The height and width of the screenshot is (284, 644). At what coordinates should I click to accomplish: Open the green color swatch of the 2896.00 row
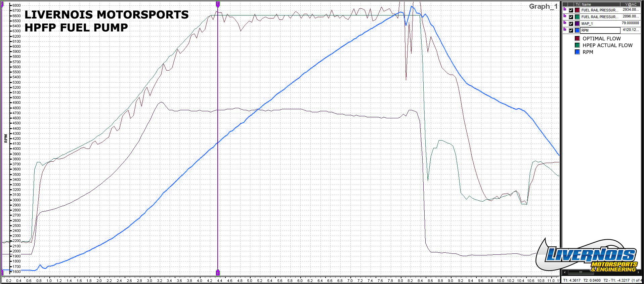pyautogui.click(x=577, y=17)
